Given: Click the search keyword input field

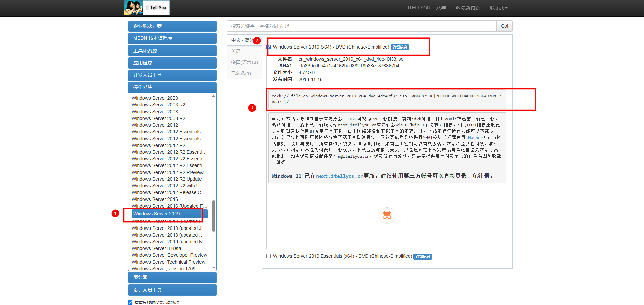Looking at the screenshot, I should click(361, 26).
